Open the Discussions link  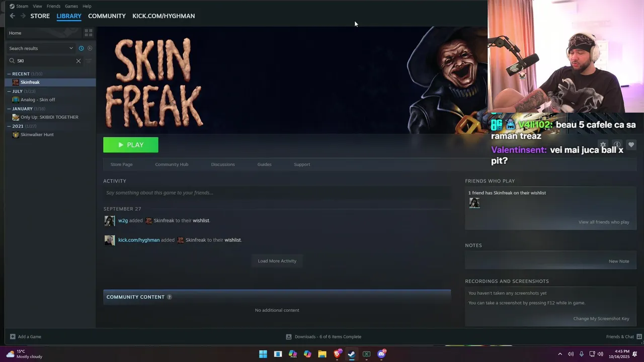(223, 164)
